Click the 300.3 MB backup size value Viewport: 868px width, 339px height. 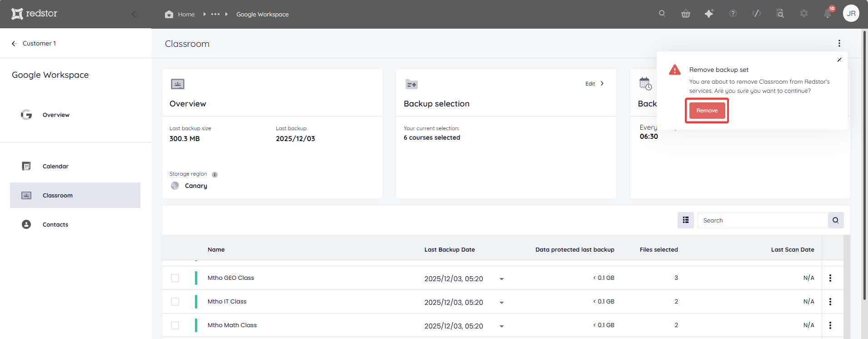[x=185, y=139]
